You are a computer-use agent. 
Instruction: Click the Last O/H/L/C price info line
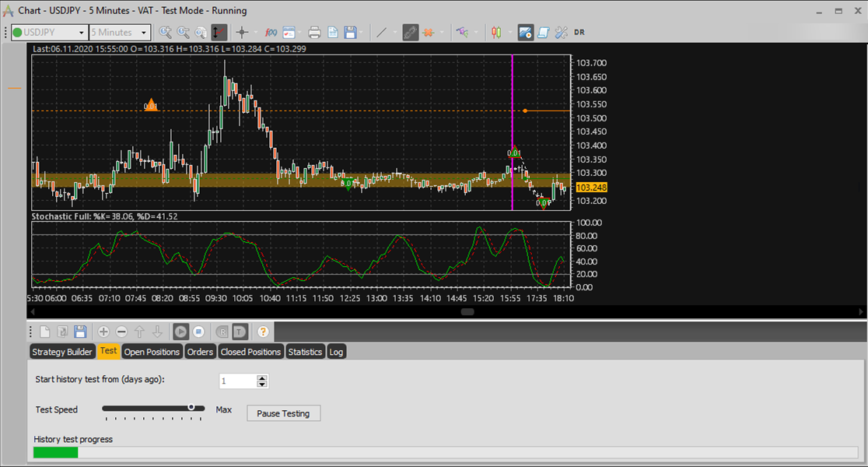[170, 49]
